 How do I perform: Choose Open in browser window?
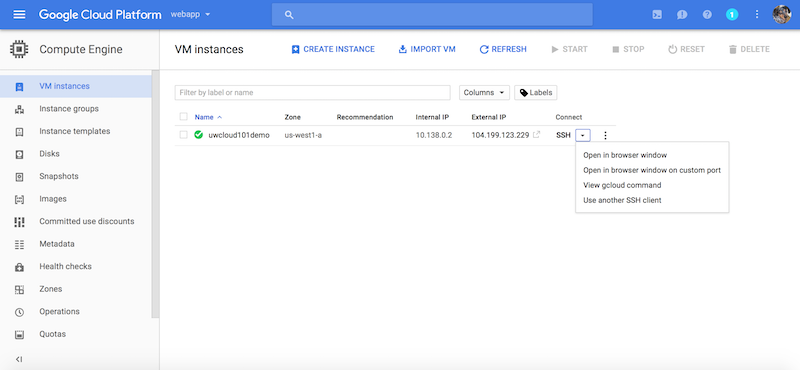pyautogui.click(x=625, y=155)
